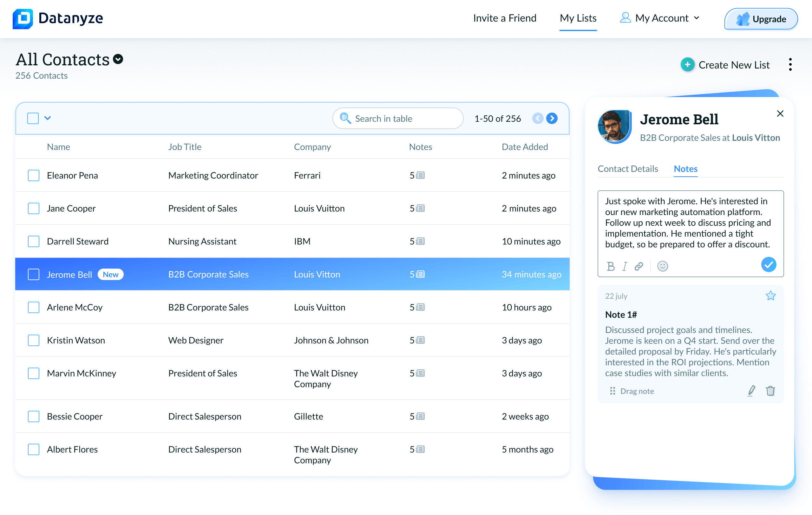Apply italic formatting in note editor

tap(625, 266)
